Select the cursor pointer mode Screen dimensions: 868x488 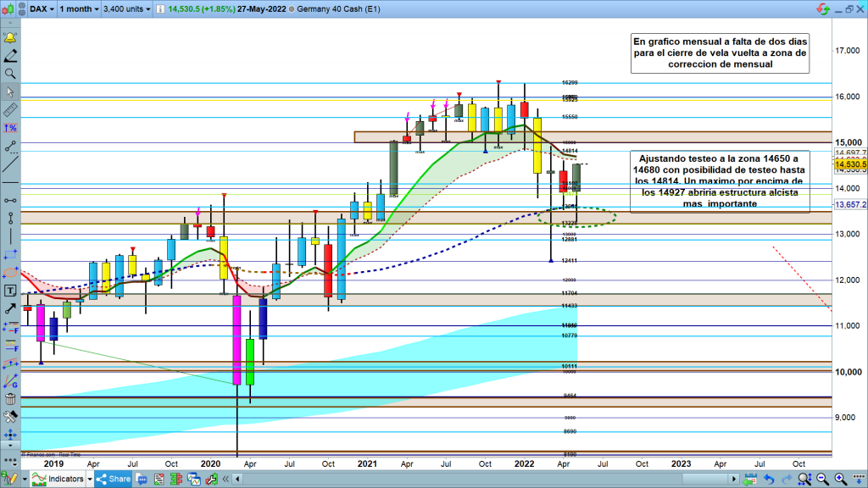tap(10, 91)
